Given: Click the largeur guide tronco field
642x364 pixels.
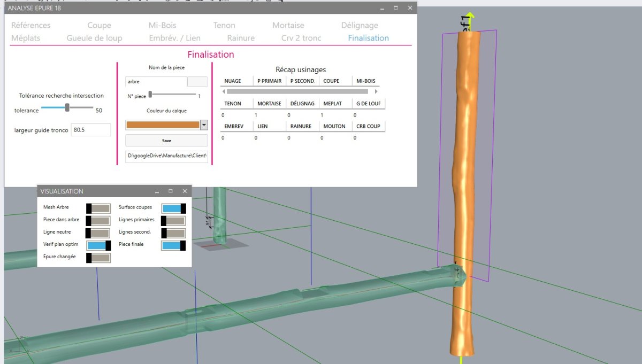Looking at the screenshot, I should tap(90, 130).
